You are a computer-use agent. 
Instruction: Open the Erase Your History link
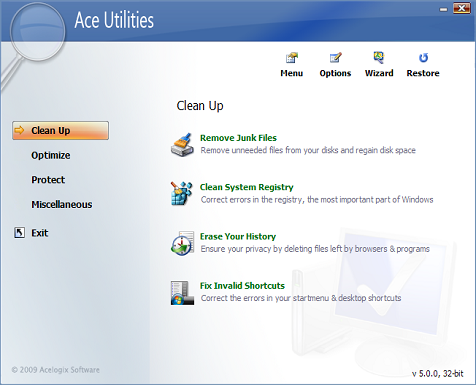point(238,237)
